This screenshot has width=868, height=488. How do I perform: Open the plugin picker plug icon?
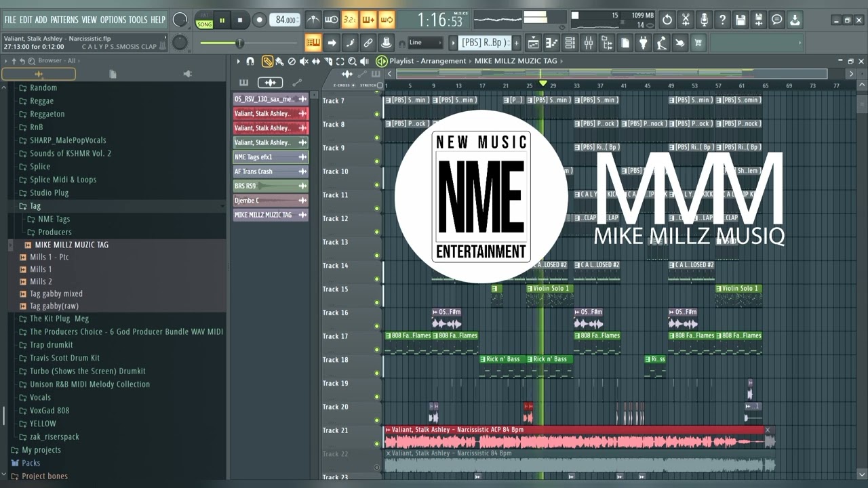pyautogui.click(x=644, y=43)
